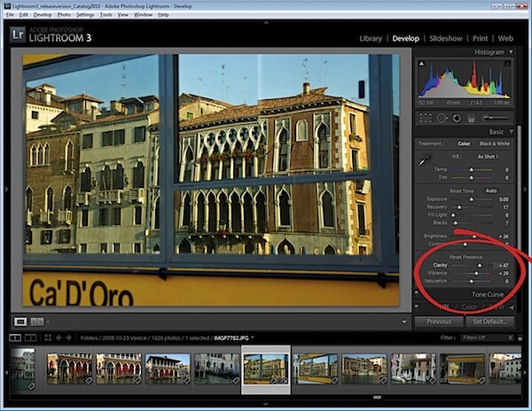Open Grid view from filmstrip bar

[48, 337]
